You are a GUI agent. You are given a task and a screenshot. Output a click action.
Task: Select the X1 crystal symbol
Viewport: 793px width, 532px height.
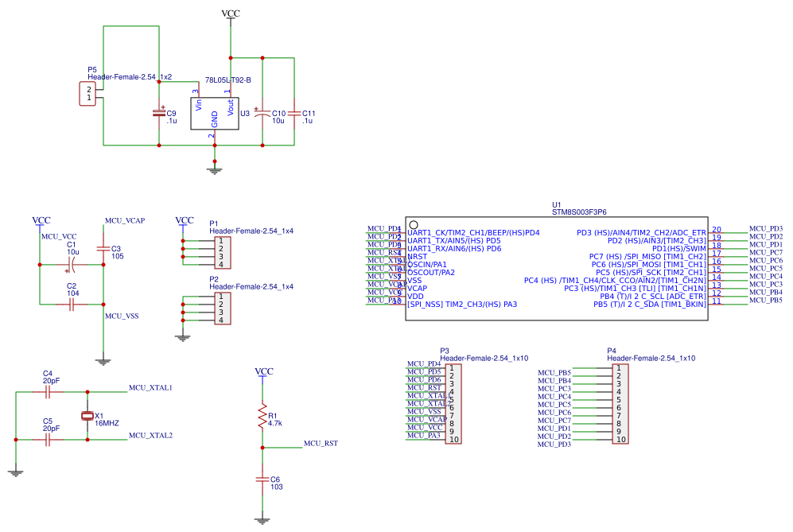coord(87,416)
